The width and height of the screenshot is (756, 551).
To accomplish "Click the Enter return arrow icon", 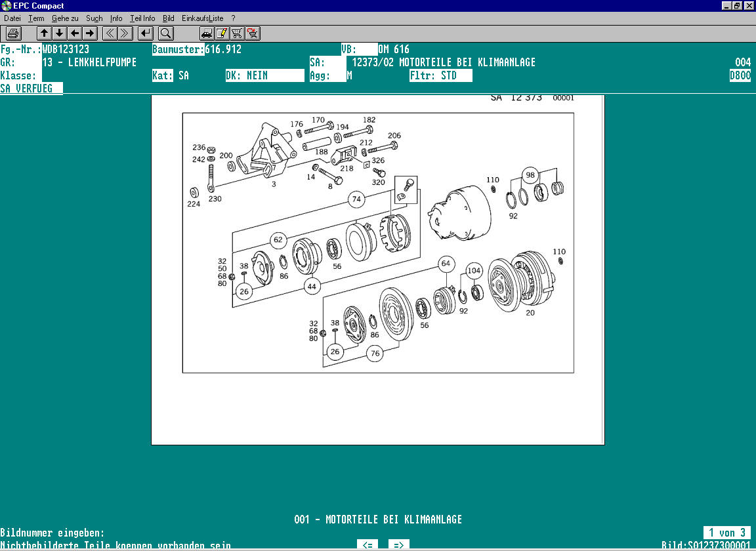I will pyautogui.click(x=146, y=33).
